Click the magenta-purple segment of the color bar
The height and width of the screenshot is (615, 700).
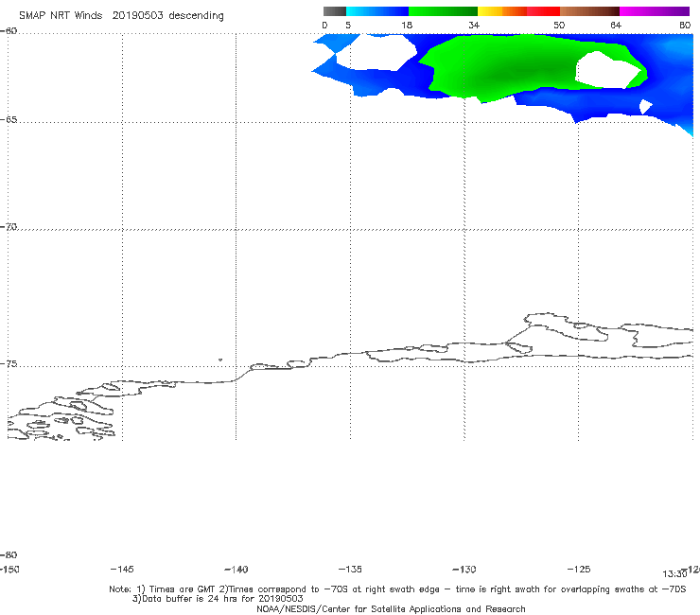(x=655, y=11)
